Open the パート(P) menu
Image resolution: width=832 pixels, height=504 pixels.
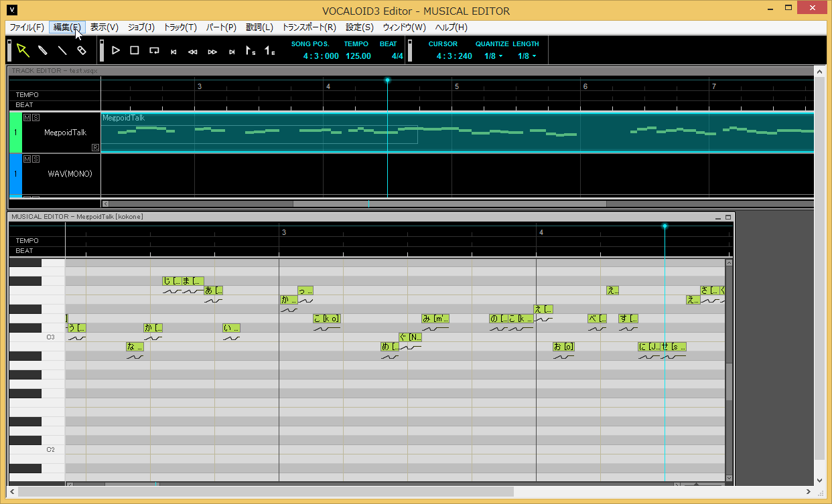pyautogui.click(x=221, y=27)
